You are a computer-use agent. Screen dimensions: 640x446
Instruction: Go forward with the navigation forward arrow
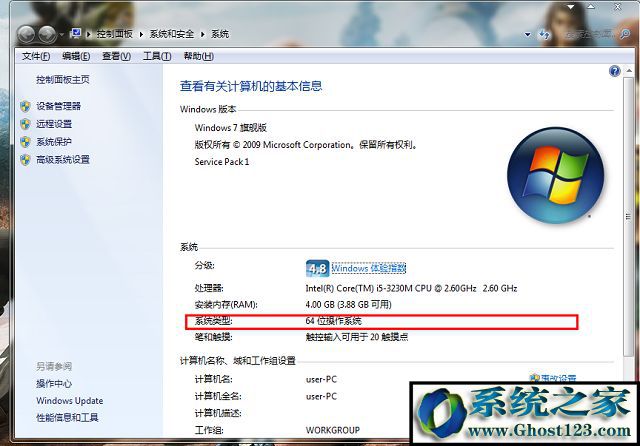(x=47, y=34)
